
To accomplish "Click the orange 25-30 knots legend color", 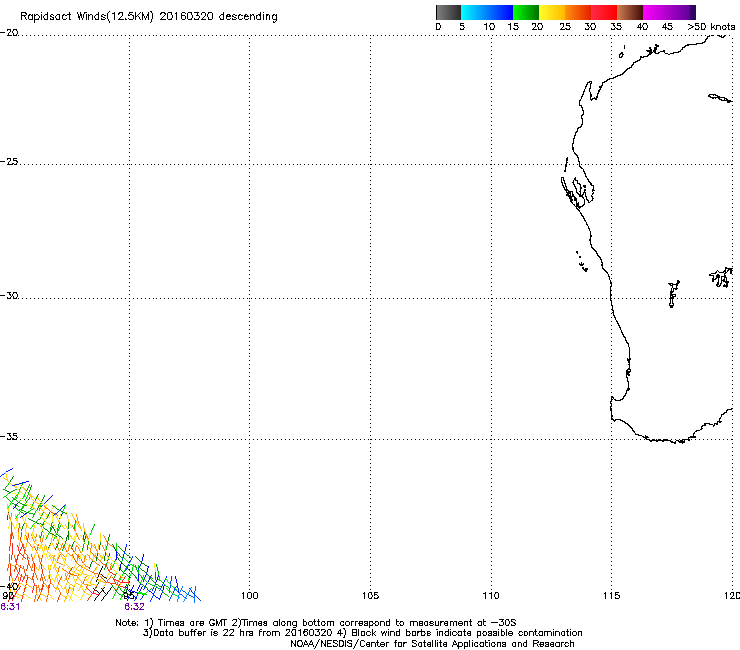I will [x=578, y=12].
